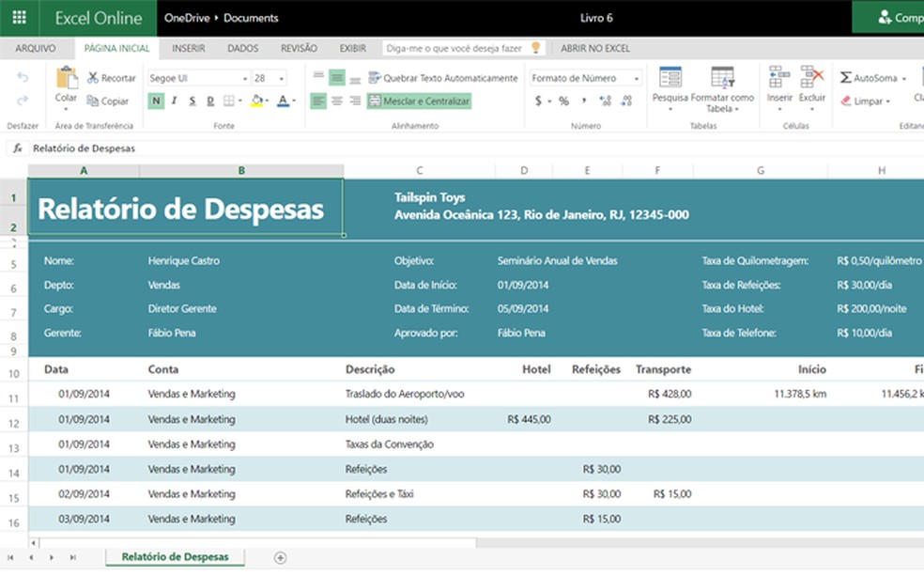
Task: Click the AutoSoma sigma icon
Action: point(846,78)
